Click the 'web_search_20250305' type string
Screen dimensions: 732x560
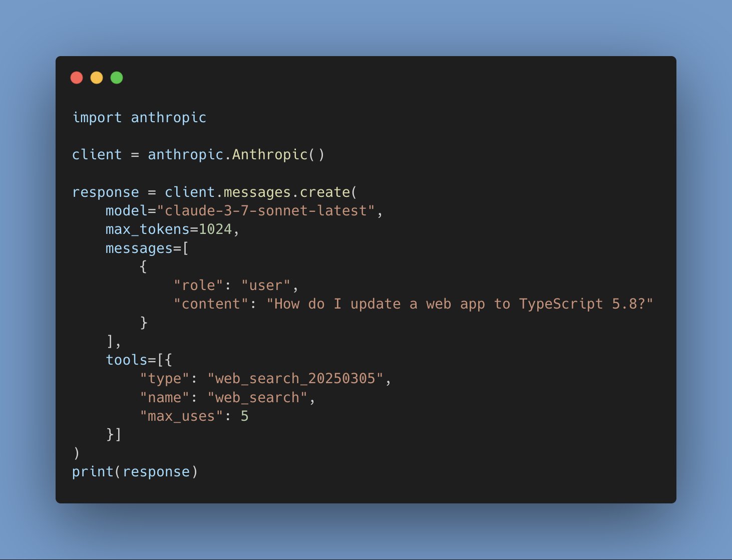click(295, 378)
